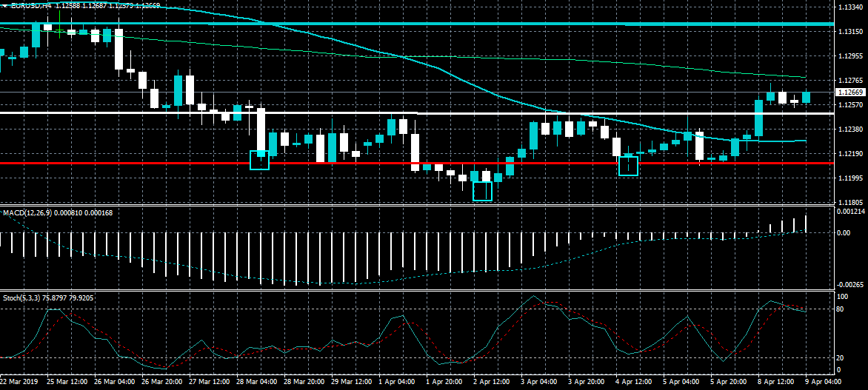Image resolution: width=868 pixels, height=390 pixels.
Task: Click the 27 Mar 12:00 time label
Action: (209, 382)
